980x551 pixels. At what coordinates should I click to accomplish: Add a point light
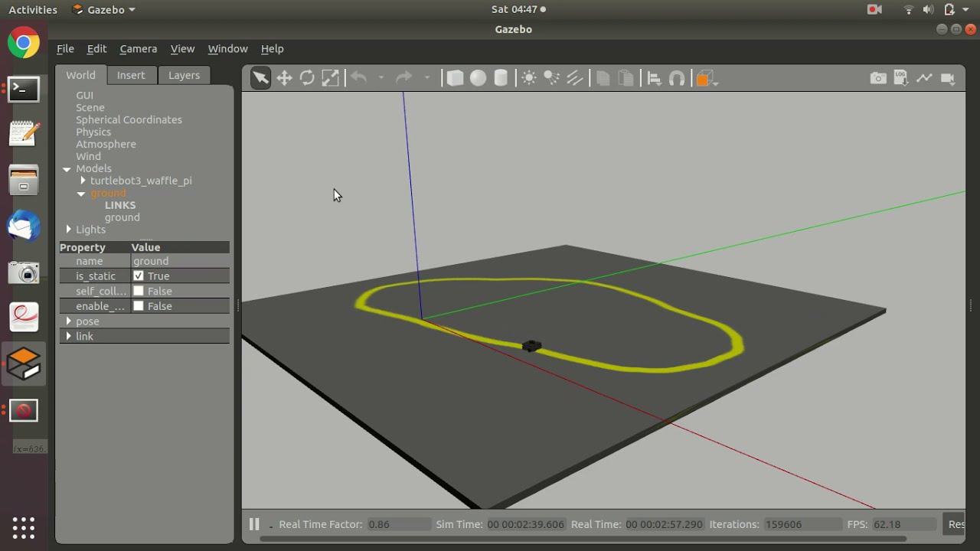tap(528, 78)
